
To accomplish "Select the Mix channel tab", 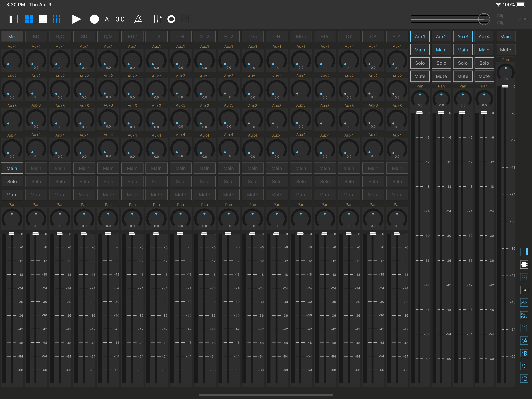I will (12, 37).
